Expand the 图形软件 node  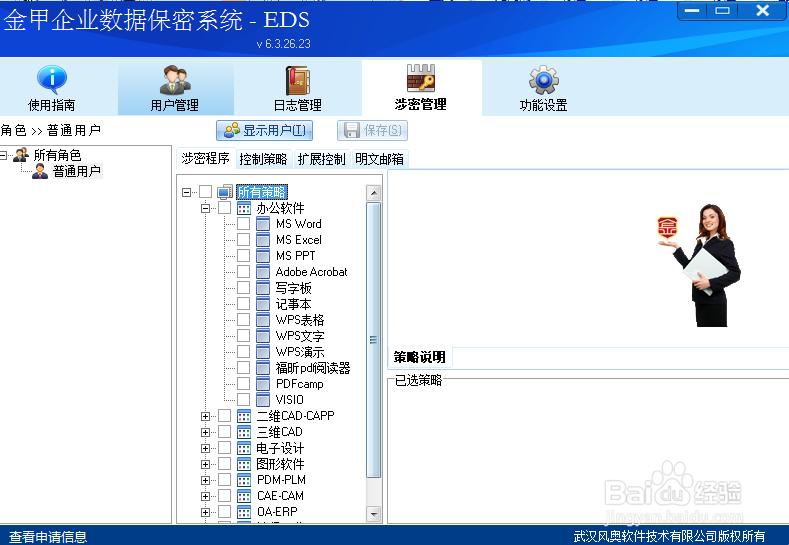pyautogui.click(x=205, y=464)
